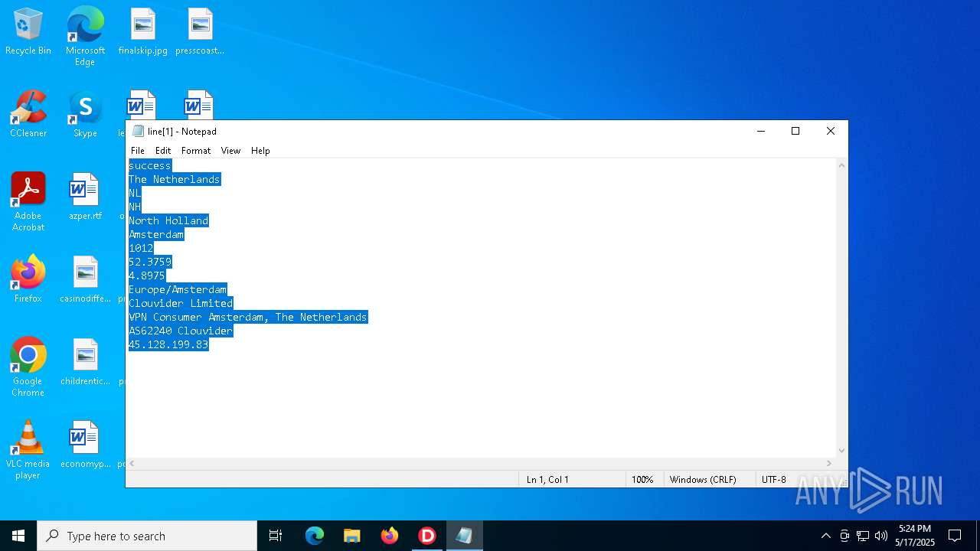Click 'Ln 1, Col 1' status entry

point(547,480)
